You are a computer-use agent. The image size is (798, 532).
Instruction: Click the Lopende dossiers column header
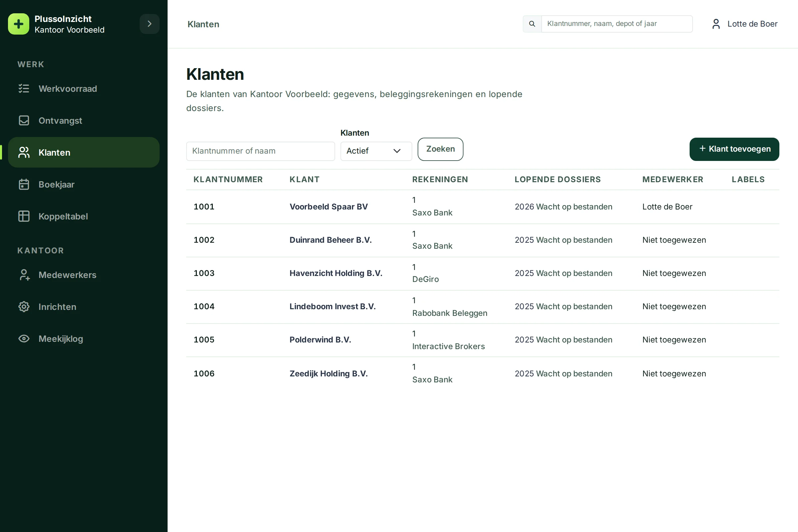(x=558, y=180)
